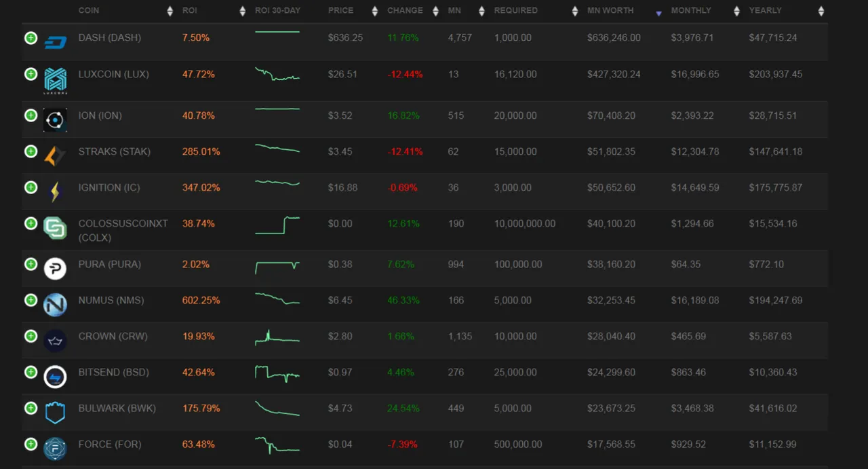The height and width of the screenshot is (469, 868).
Task: Open the PURA (PURA) coin name
Action: pos(110,264)
